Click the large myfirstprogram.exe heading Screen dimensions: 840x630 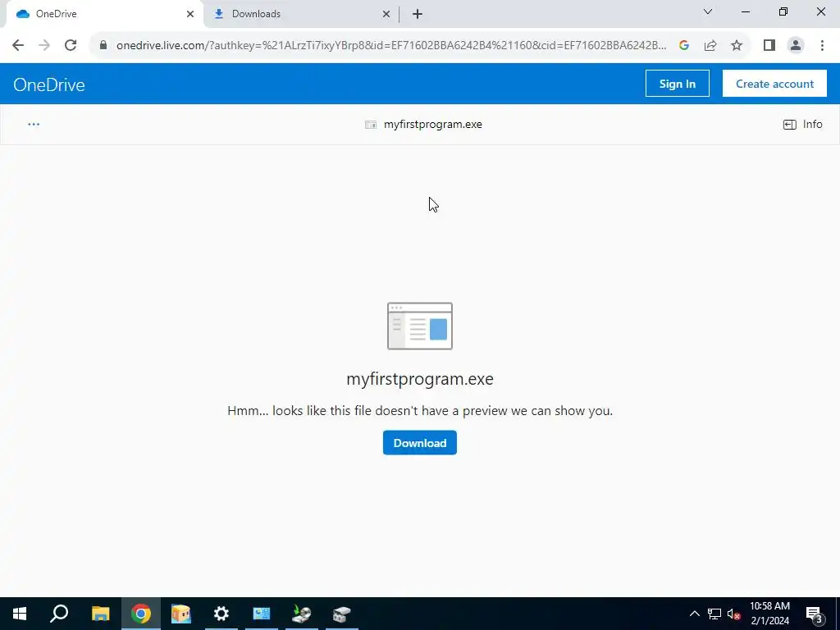coord(420,379)
